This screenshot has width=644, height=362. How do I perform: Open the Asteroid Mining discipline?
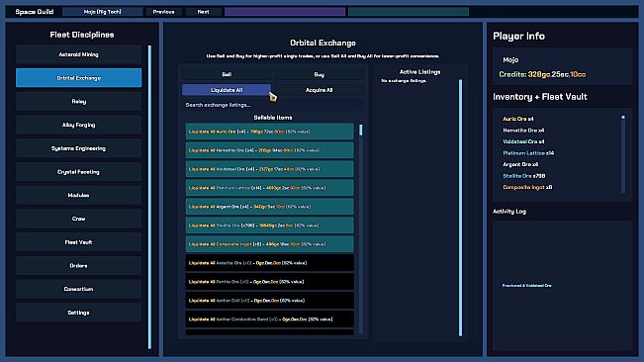pos(78,54)
